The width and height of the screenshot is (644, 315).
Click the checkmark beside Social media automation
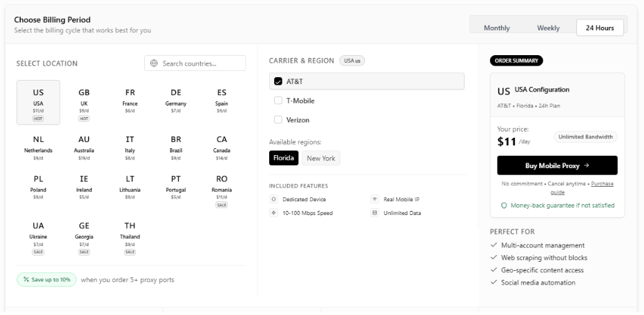tap(494, 282)
